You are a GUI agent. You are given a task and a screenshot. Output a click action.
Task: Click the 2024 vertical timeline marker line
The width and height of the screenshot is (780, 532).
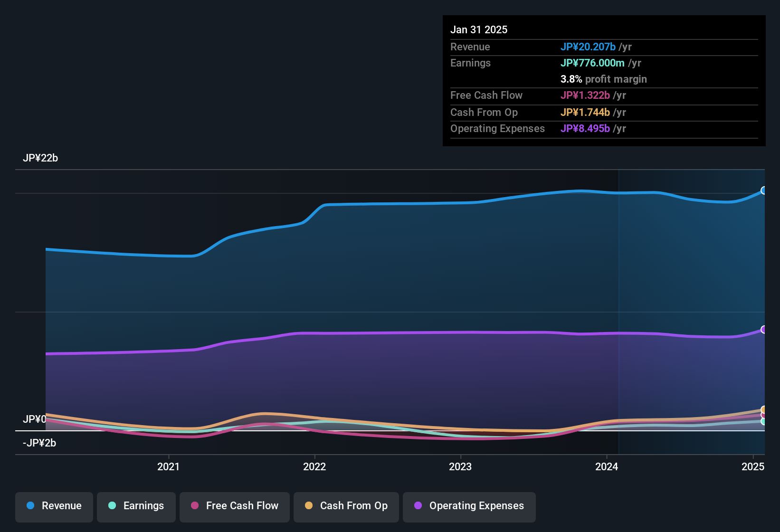[618, 309]
